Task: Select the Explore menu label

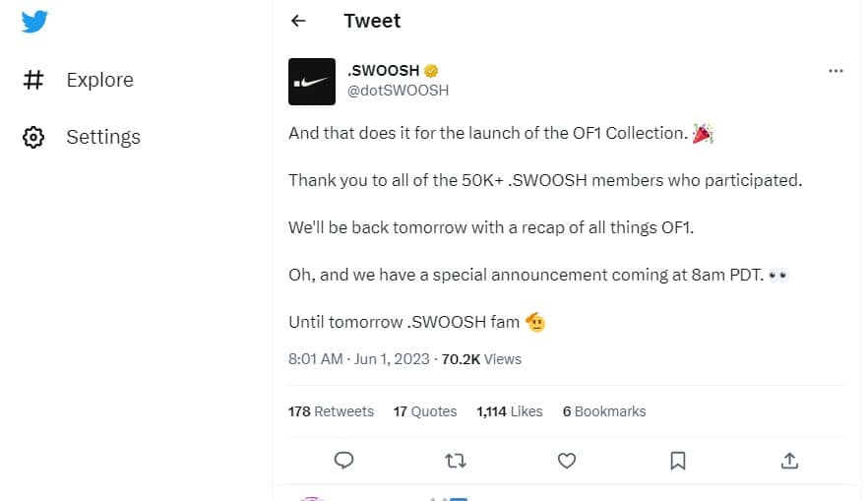Action: click(x=100, y=80)
